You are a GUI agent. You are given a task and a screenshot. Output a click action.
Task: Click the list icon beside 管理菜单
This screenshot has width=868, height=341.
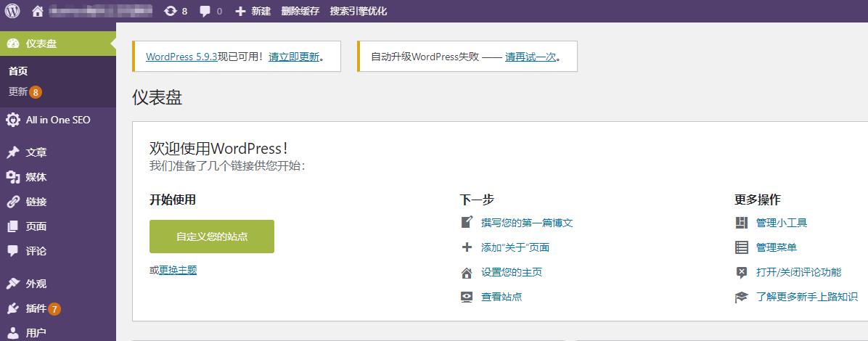[741, 247]
